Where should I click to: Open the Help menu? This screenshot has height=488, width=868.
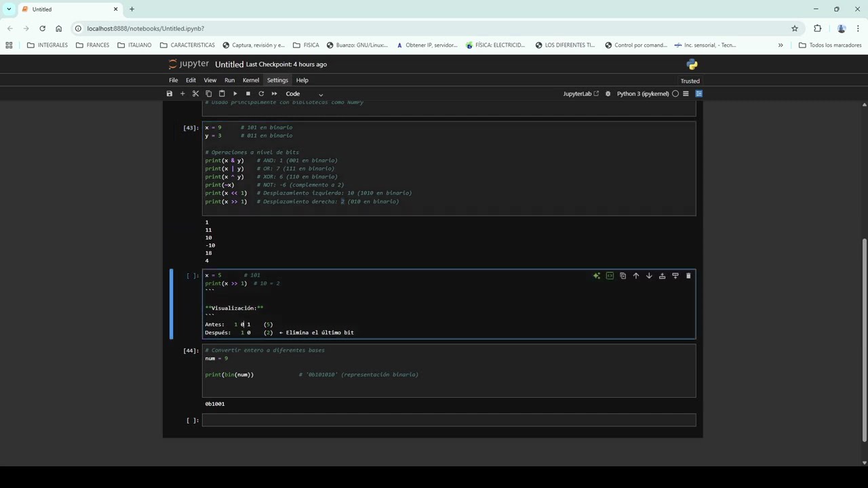pyautogui.click(x=302, y=80)
